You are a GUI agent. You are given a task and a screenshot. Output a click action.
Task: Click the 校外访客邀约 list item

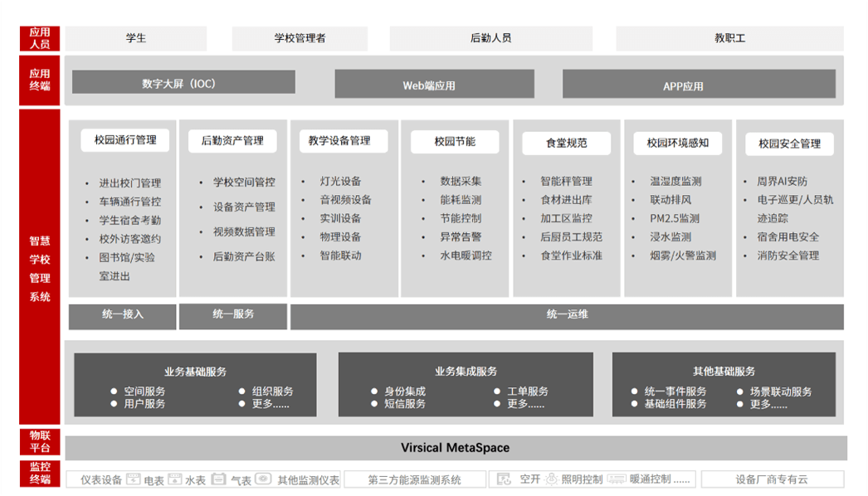pos(130,239)
